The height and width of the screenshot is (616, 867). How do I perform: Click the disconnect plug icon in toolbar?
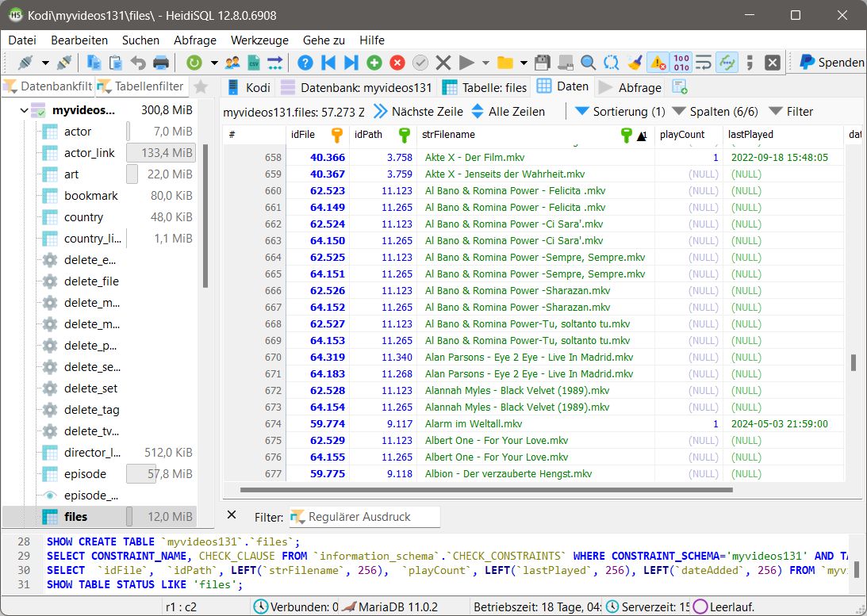pos(64,63)
